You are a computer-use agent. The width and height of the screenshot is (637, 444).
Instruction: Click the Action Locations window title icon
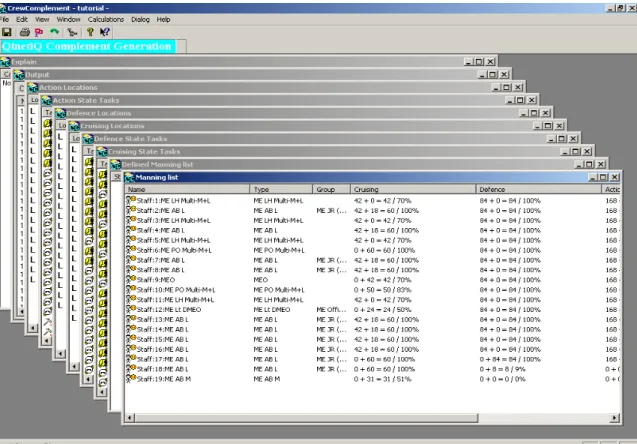(33, 87)
